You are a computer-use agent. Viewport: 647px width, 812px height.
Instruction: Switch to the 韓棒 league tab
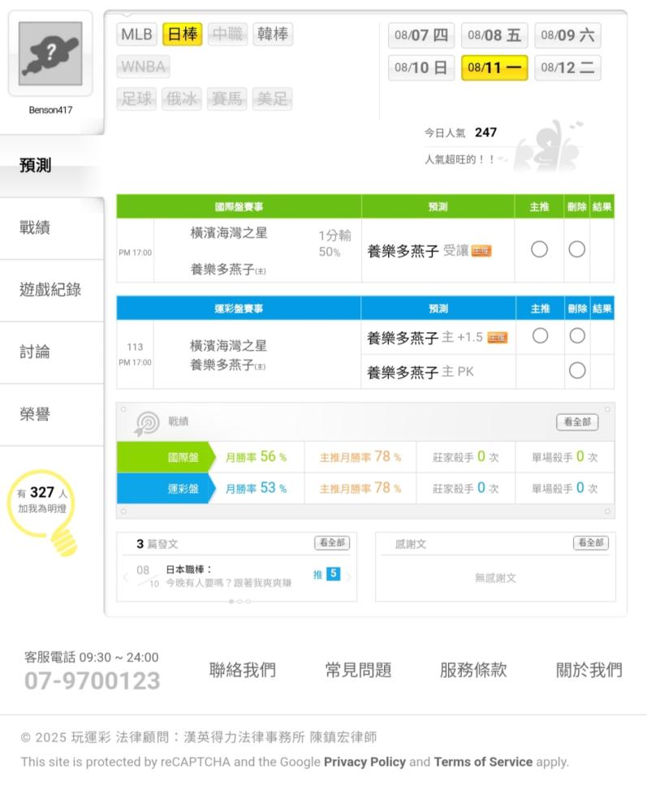pyautogui.click(x=273, y=34)
